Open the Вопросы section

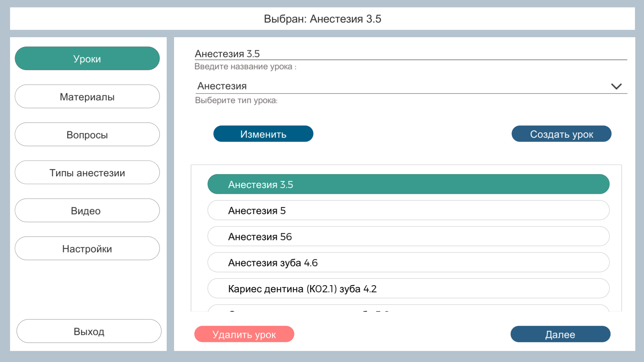(87, 134)
